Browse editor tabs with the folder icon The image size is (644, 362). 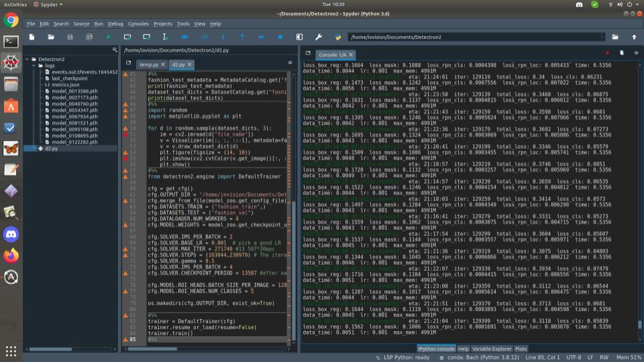click(x=129, y=63)
